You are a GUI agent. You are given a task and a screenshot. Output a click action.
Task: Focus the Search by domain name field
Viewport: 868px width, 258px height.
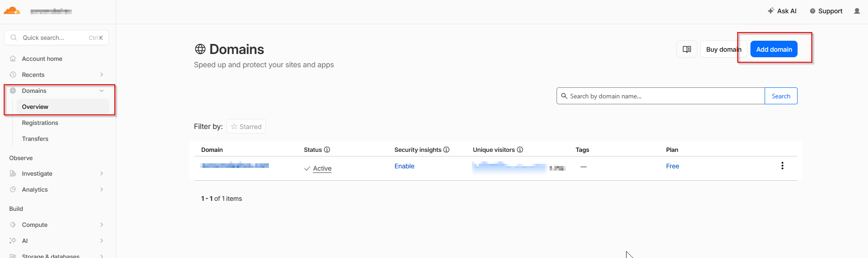coord(661,96)
